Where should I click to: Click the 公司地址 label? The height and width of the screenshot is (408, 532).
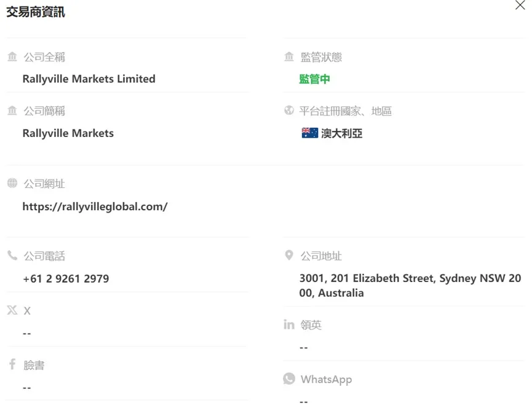coord(321,256)
